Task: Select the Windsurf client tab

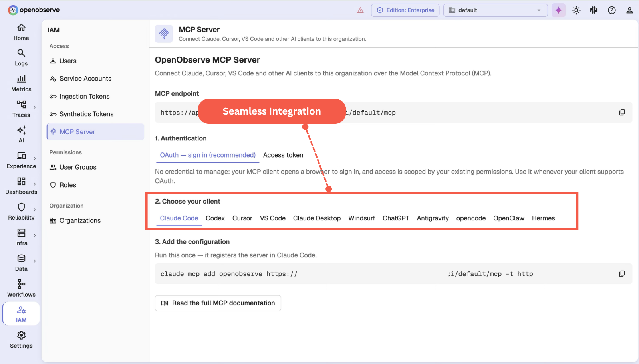Action: [x=362, y=218]
